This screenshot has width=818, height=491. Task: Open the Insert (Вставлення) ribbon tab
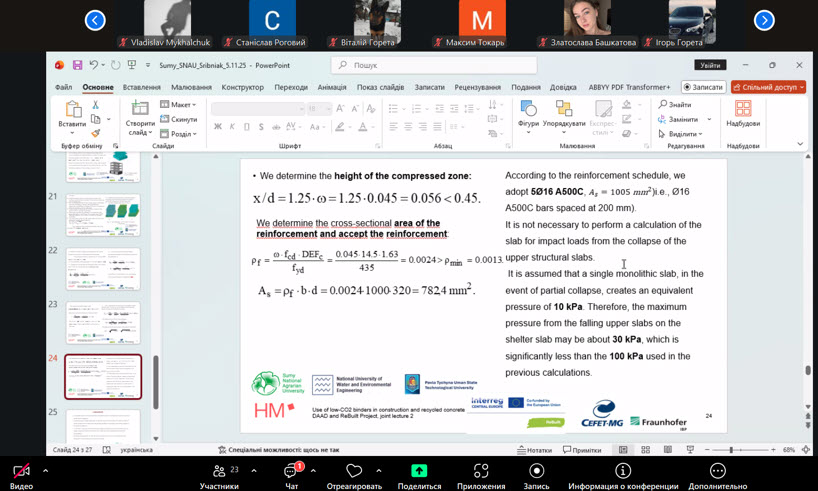141,88
